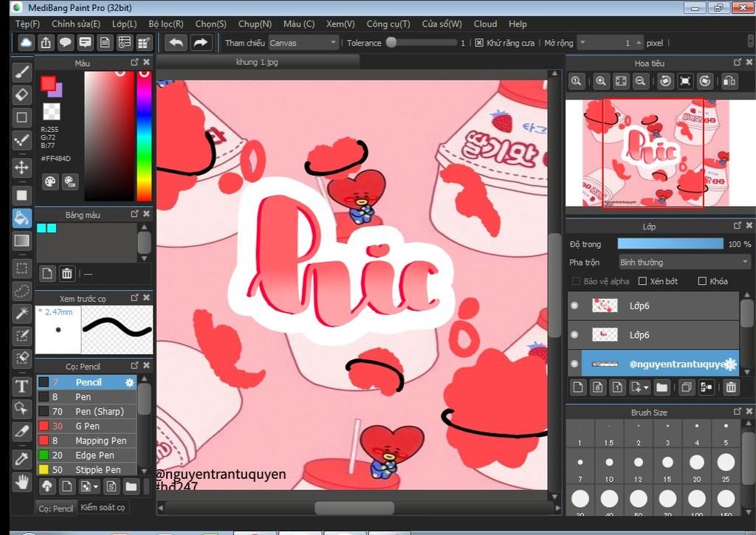Select the Edge Pen brush
The width and height of the screenshot is (756, 535).
(87, 455)
